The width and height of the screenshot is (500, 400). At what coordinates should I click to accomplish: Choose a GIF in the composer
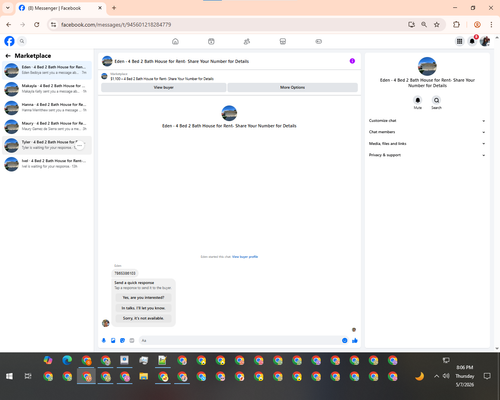point(132,340)
